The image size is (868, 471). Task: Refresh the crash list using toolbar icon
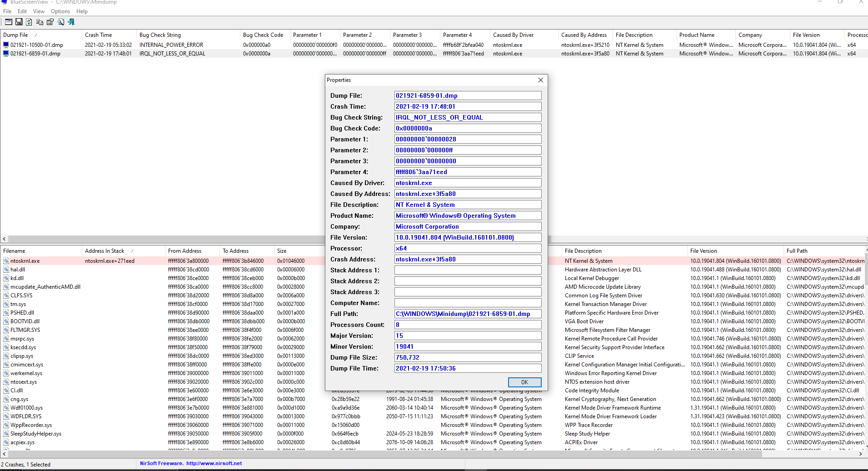point(29,22)
